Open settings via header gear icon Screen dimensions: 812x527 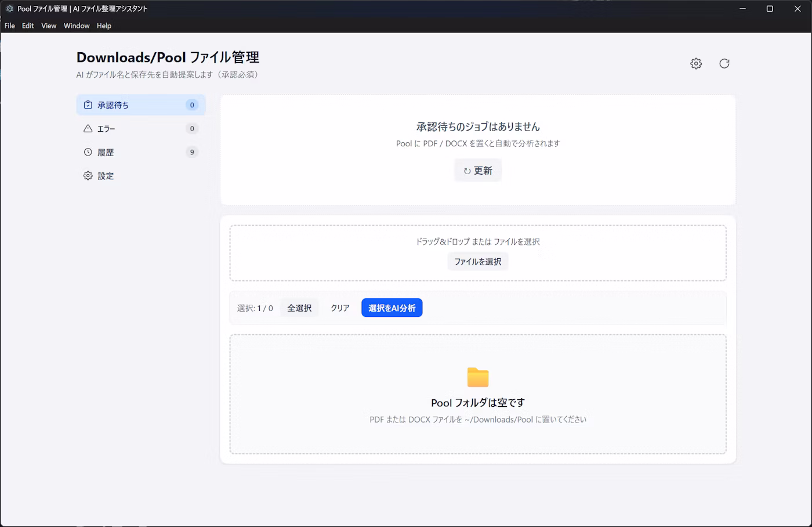point(696,64)
